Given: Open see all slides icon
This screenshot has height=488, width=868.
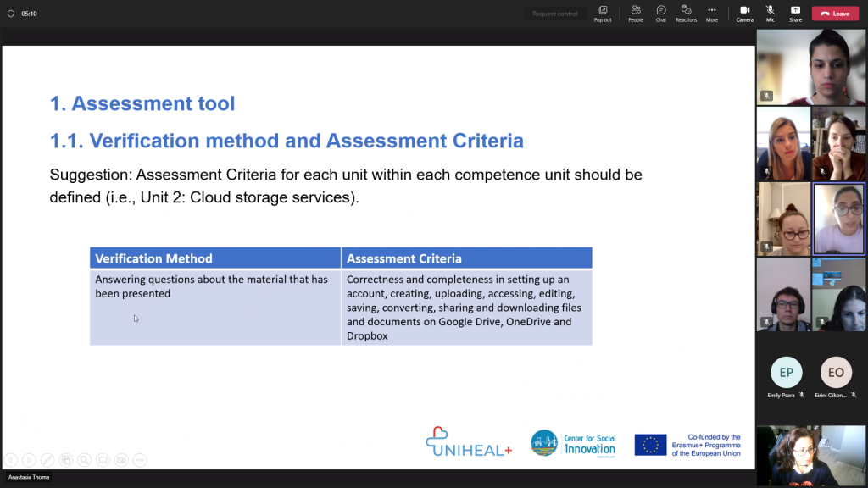Looking at the screenshot, I should tap(66, 460).
